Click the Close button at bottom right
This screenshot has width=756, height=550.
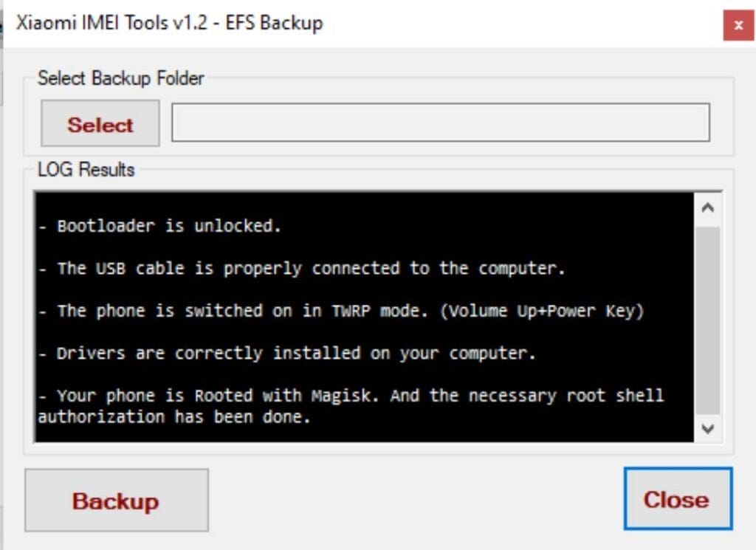[x=676, y=499]
